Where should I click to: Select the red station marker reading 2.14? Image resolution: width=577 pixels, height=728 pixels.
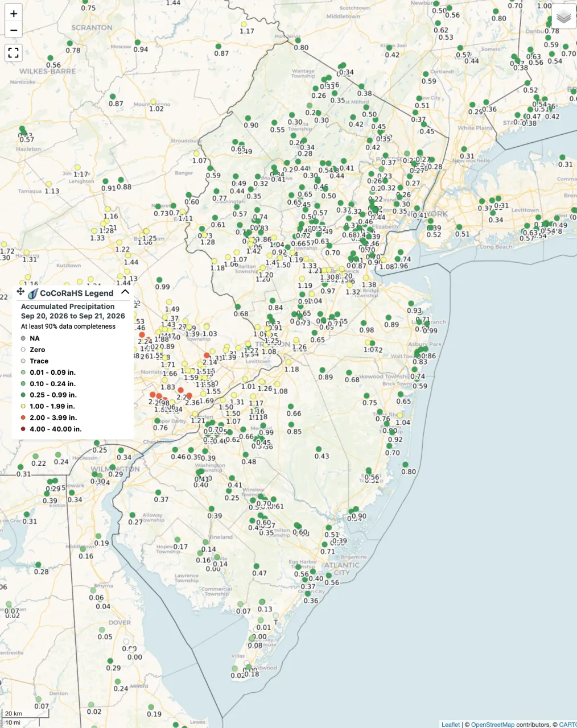point(207,355)
